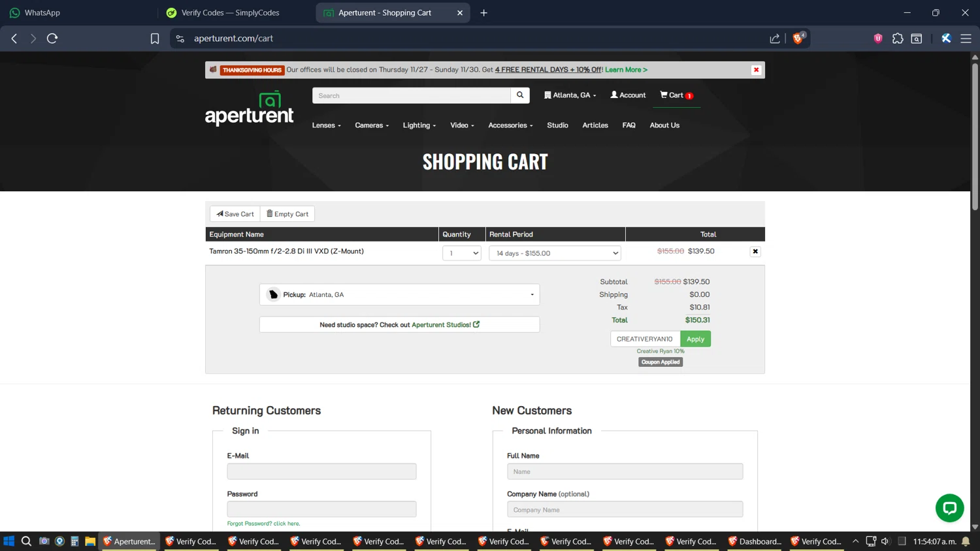Click the Company Name field
Image resolution: width=980 pixels, height=551 pixels.
pyautogui.click(x=625, y=509)
